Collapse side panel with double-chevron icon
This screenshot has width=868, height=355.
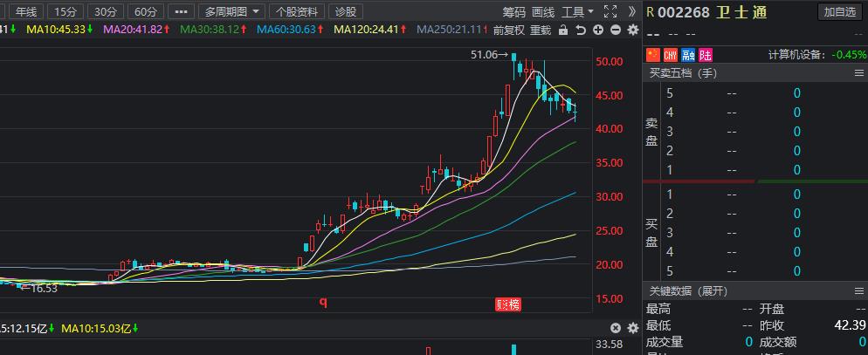tap(632, 11)
